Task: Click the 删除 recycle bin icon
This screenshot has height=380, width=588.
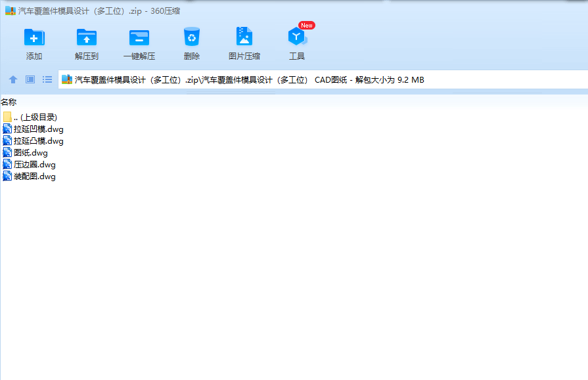Action: pyautogui.click(x=192, y=37)
